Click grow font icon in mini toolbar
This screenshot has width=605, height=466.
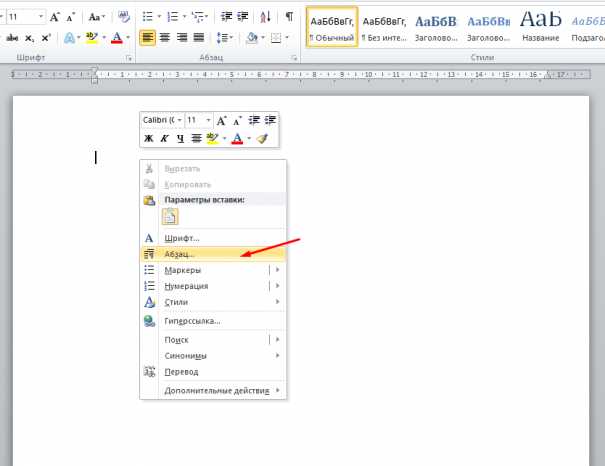(x=221, y=120)
